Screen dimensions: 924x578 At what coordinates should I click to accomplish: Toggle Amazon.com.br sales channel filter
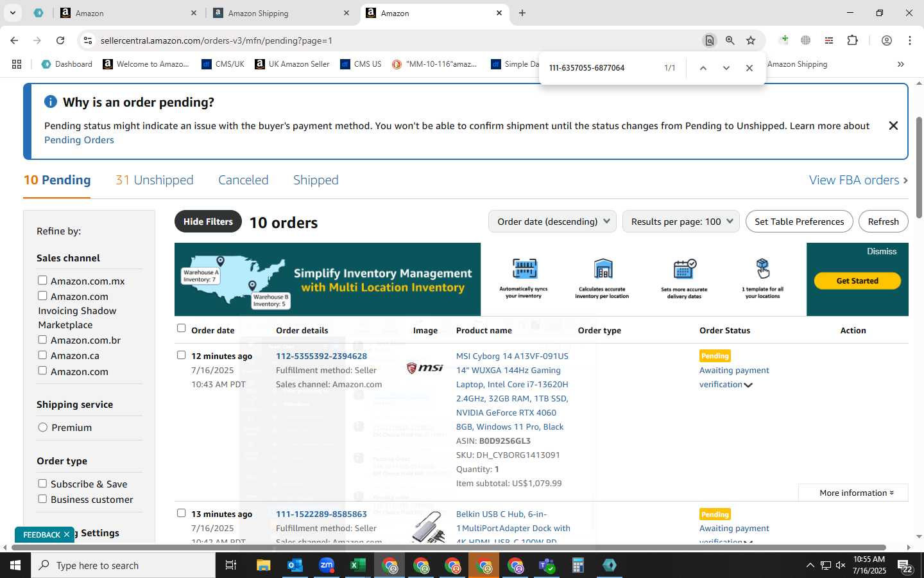coord(42,339)
